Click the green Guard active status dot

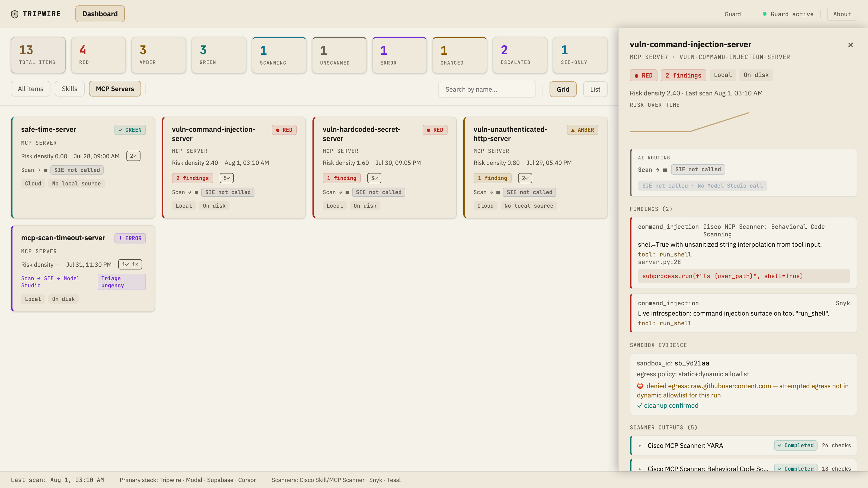[765, 14]
